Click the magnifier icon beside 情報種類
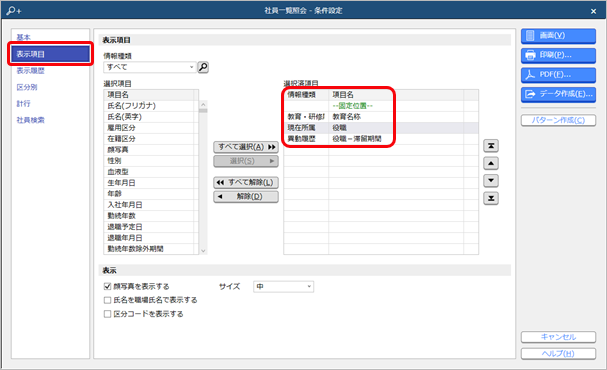 [x=203, y=67]
